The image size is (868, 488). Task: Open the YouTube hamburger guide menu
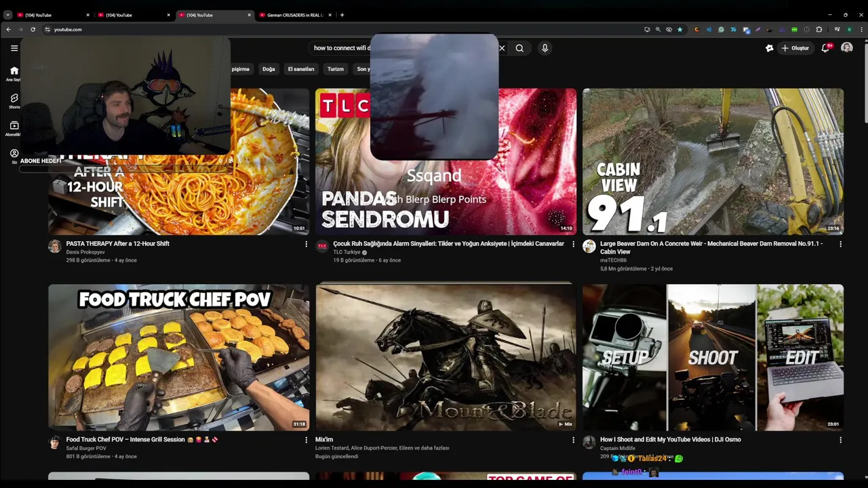click(x=14, y=48)
